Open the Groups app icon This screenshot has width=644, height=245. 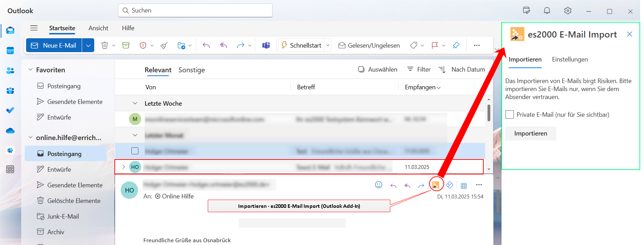10,91
